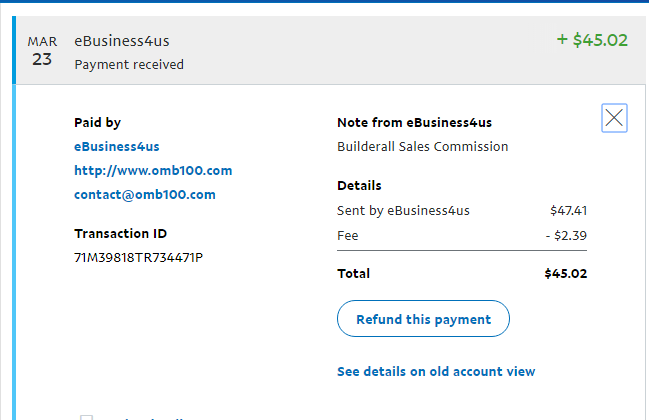This screenshot has width=649, height=420.
Task: Click the Transaction ID heading
Action: pyautogui.click(x=120, y=233)
